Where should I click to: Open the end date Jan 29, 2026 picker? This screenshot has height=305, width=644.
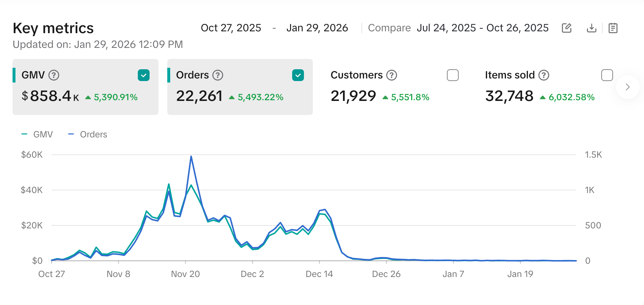(x=317, y=28)
